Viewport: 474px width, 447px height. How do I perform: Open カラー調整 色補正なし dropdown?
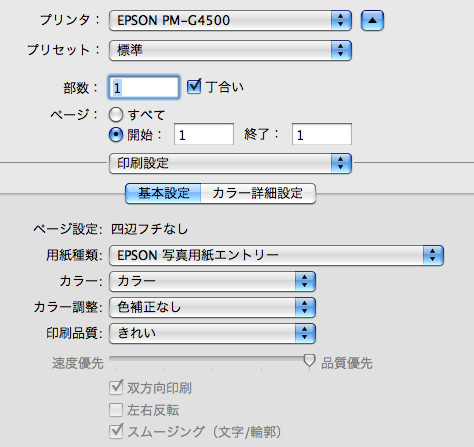pos(212,307)
